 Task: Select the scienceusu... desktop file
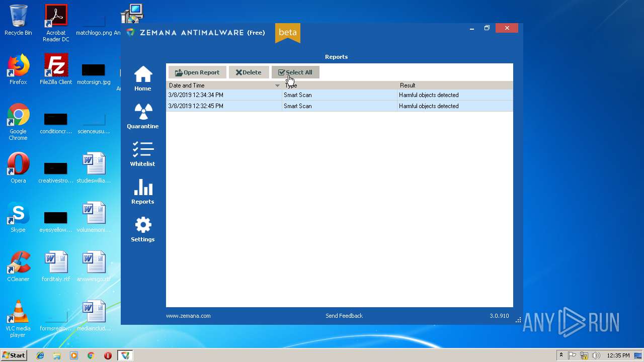tap(94, 123)
